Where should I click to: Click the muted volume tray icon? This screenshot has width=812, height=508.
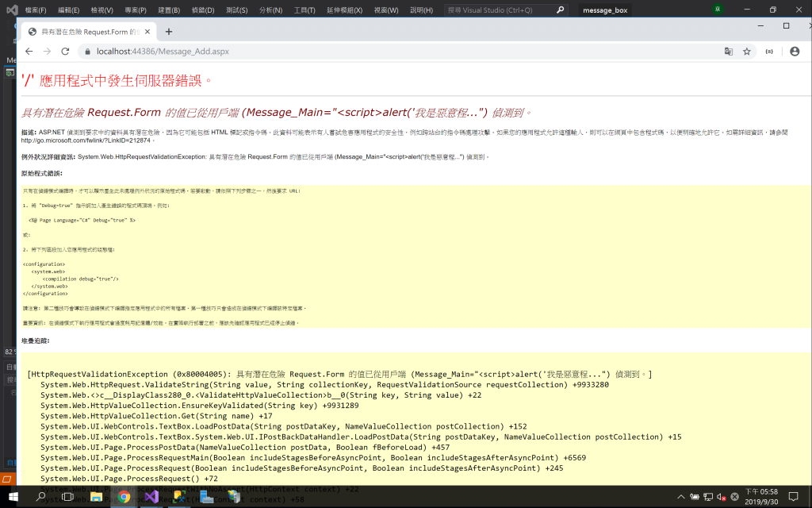722,497
